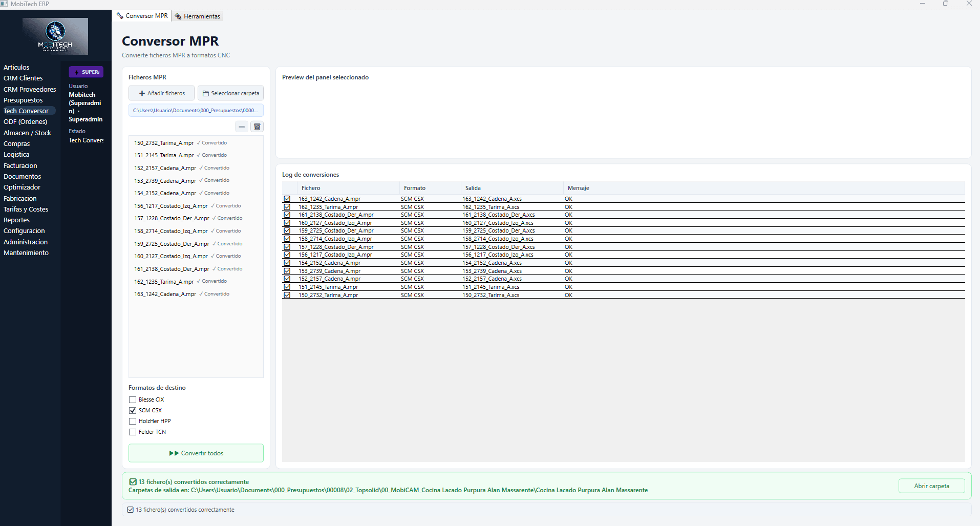Click the MobiTech logo image in sidebar
This screenshot has height=526, width=980.
(x=55, y=36)
